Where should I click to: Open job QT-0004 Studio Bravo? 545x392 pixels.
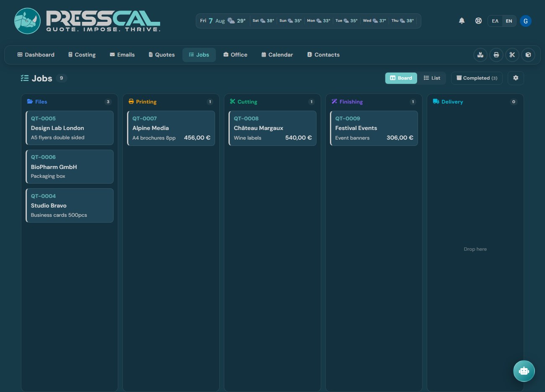[70, 205]
